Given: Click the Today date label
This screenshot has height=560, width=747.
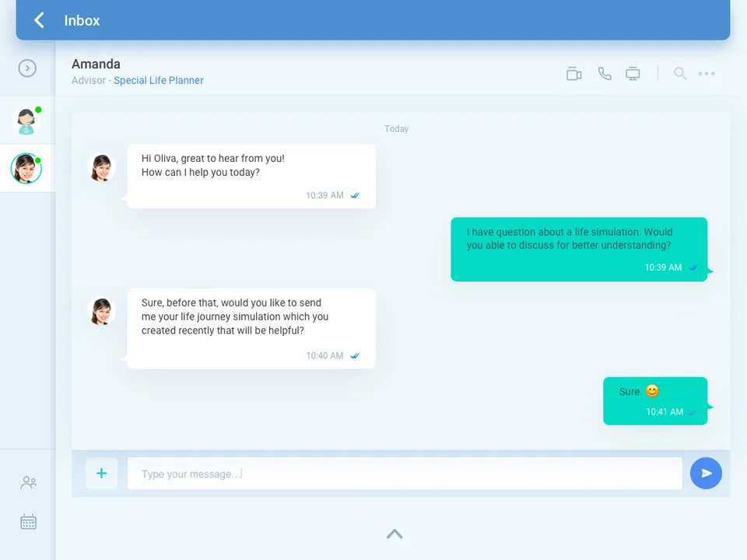Looking at the screenshot, I should coord(396,129).
